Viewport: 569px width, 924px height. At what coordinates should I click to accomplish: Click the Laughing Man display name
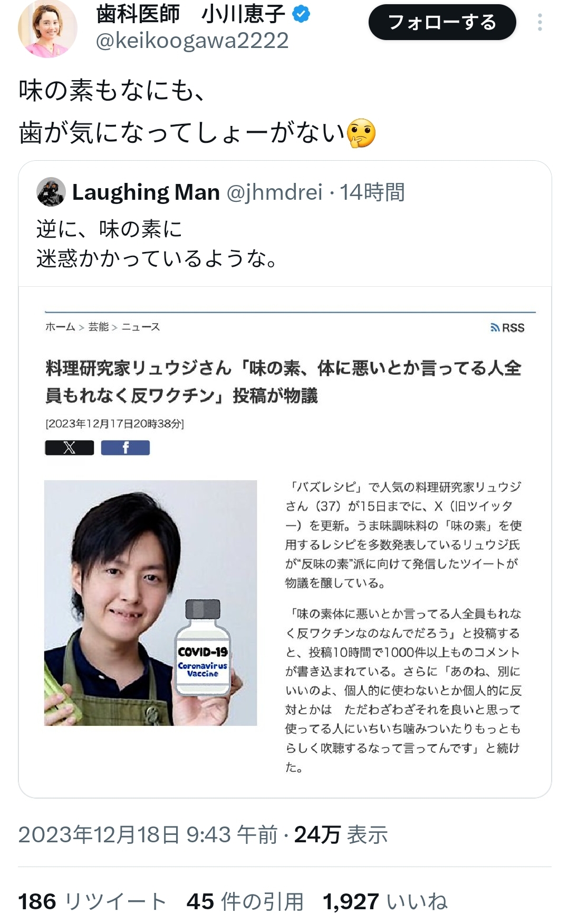(146, 192)
